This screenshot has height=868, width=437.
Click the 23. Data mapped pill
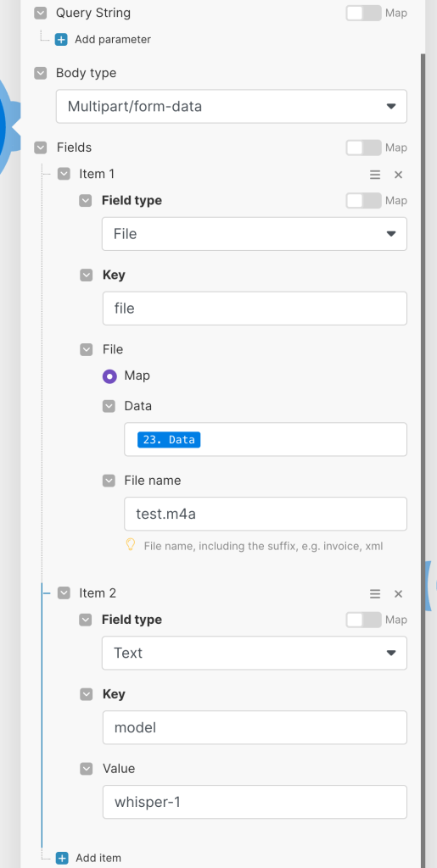point(169,440)
